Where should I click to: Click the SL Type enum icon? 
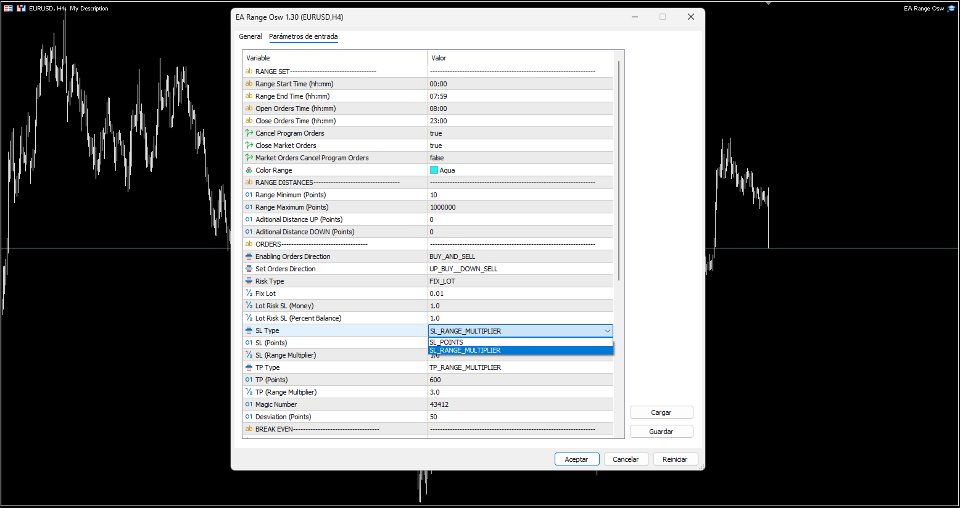pos(249,331)
